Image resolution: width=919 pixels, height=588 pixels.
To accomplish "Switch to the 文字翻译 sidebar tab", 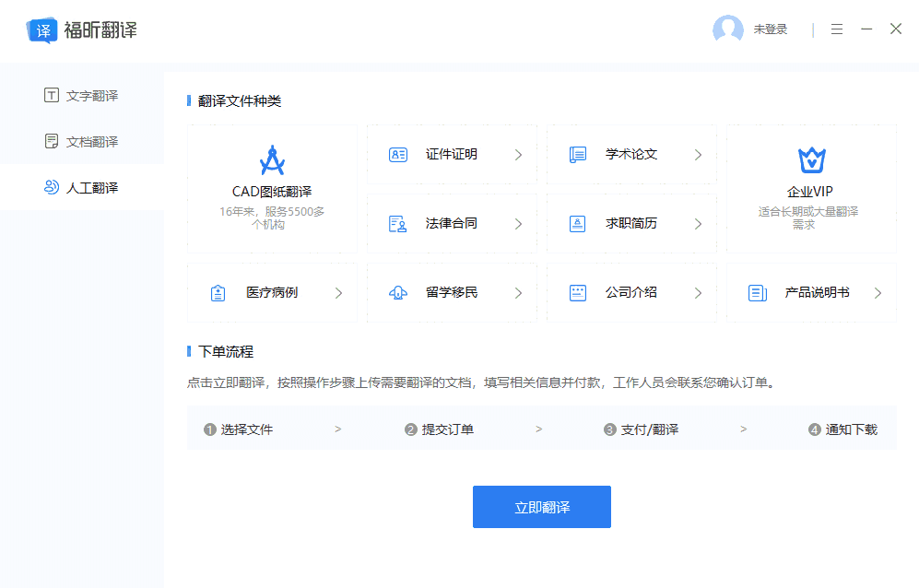I will [83, 95].
